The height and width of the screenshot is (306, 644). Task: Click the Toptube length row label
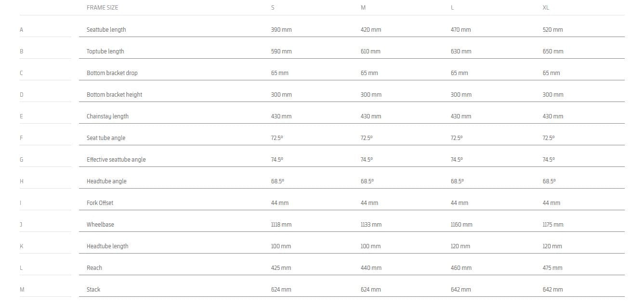pyautogui.click(x=105, y=51)
